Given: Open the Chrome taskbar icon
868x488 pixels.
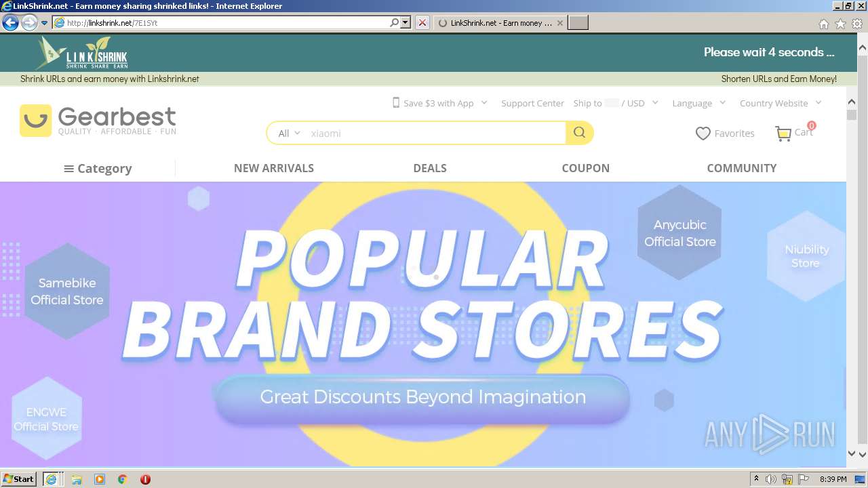Looking at the screenshot, I should [123, 479].
